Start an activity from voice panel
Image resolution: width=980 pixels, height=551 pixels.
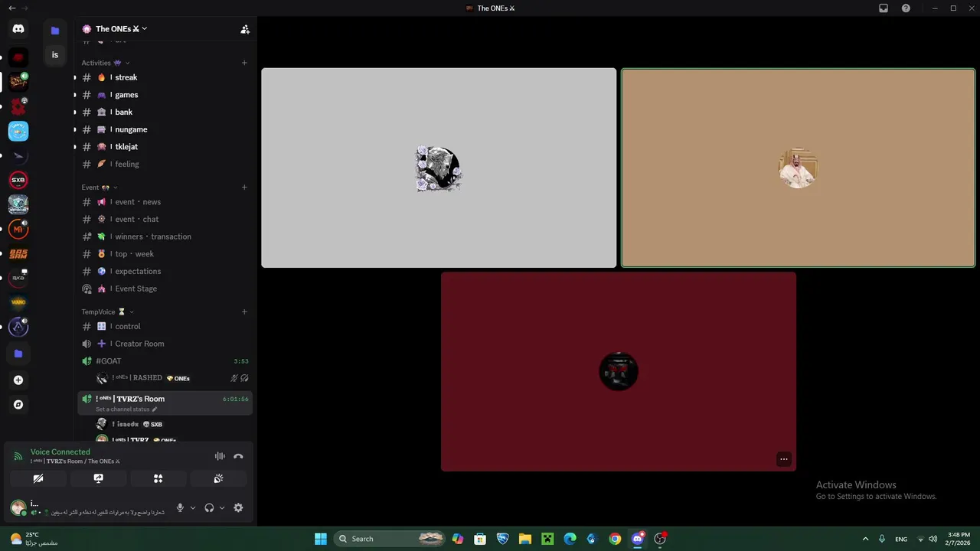click(x=158, y=478)
